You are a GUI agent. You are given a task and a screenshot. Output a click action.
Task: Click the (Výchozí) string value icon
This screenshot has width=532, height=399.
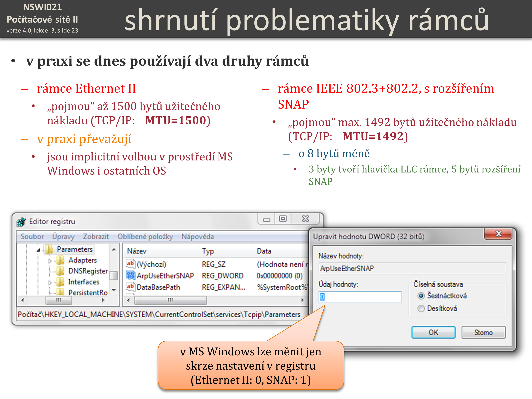(130, 264)
